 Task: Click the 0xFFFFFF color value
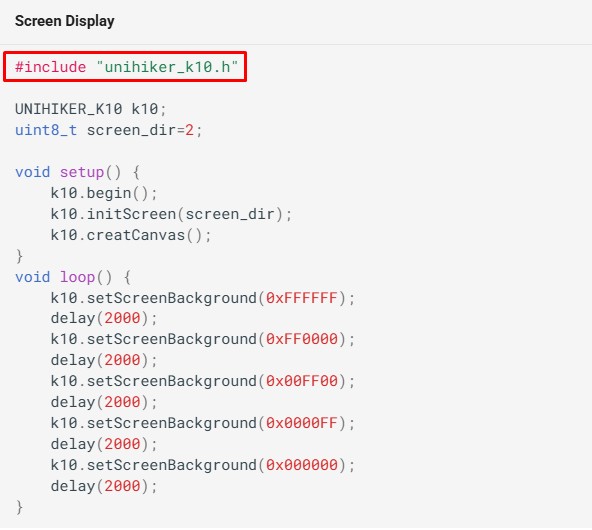302,298
